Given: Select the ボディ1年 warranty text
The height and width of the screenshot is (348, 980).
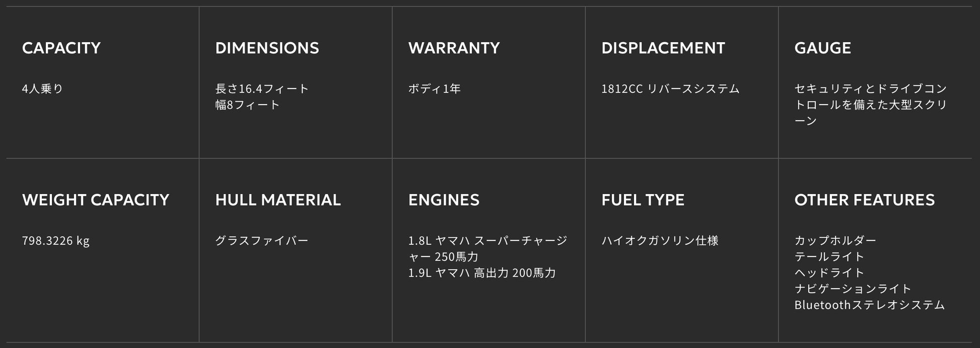Looking at the screenshot, I should pyautogui.click(x=434, y=89).
